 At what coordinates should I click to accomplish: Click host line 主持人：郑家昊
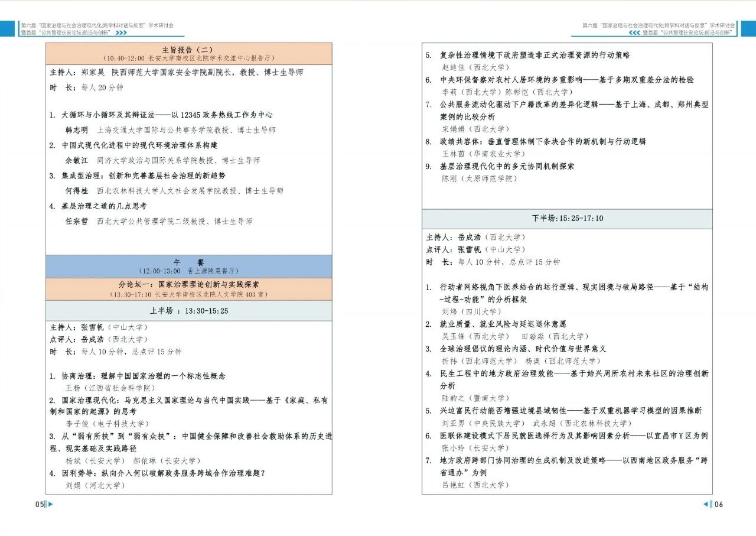(x=176, y=72)
